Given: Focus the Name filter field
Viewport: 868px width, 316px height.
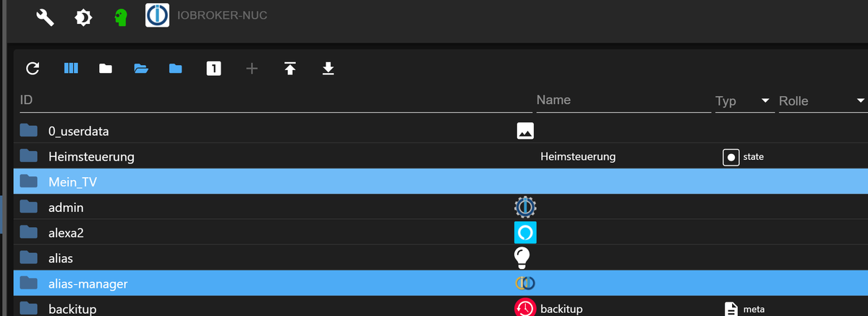Looking at the screenshot, I should pos(622,100).
